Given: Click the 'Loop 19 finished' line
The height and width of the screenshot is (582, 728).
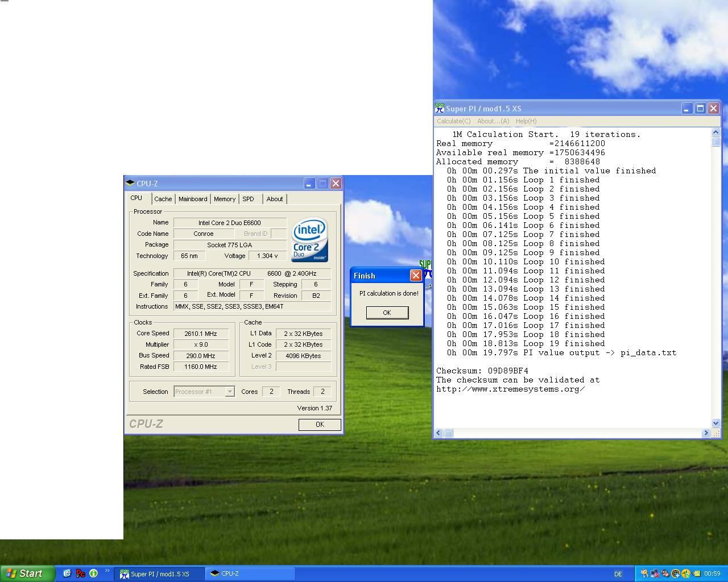Looking at the screenshot, I should tap(526, 343).
